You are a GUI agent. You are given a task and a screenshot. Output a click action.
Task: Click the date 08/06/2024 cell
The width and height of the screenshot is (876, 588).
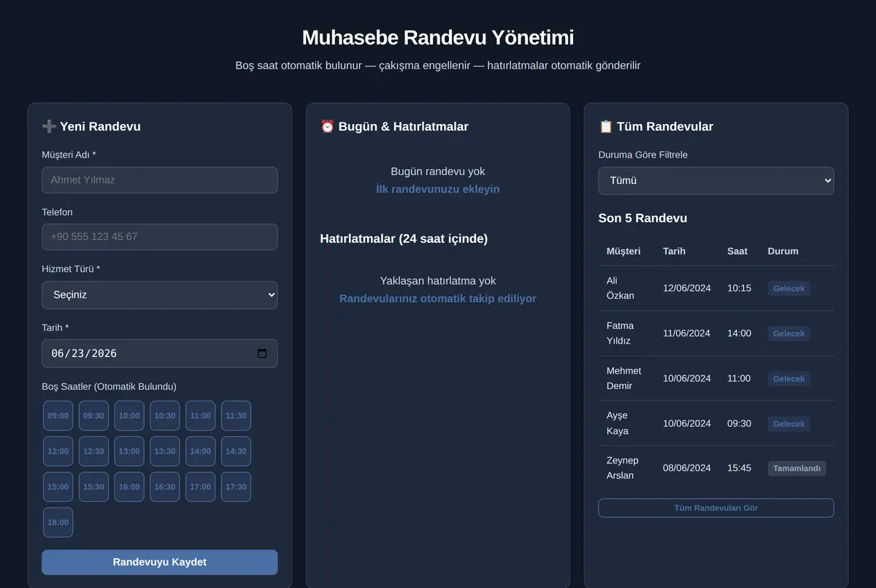click(x=686, y=468)
